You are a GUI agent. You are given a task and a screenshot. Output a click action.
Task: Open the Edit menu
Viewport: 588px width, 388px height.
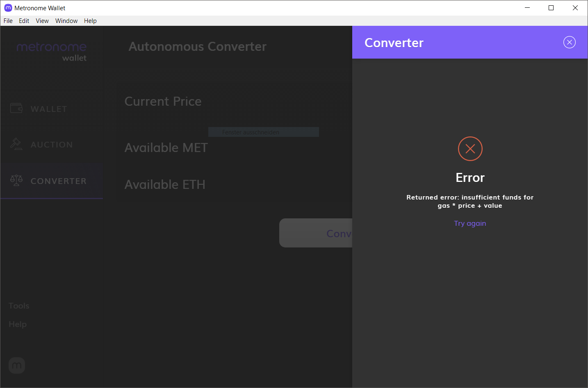pyautogui.click(x=24, y=20)
